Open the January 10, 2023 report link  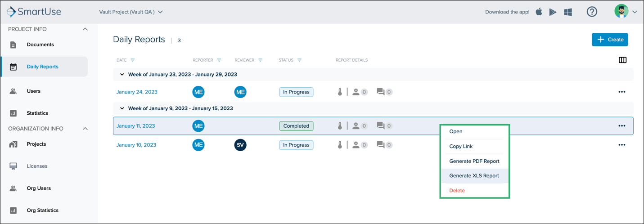tap(136, 145)
